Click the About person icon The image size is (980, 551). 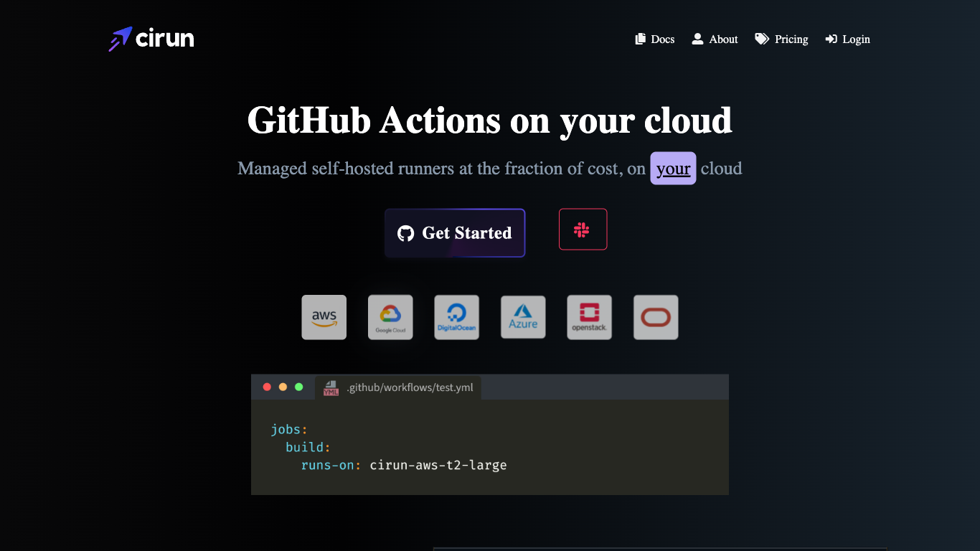pyautogui.click(x=697, y=39)
